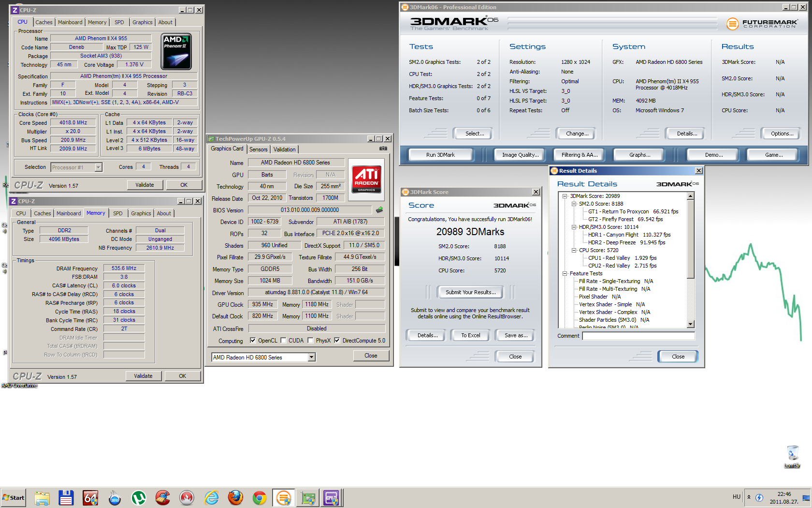812x508 pixels.
Task: Open the GPU selection dropdown in GPU-Z
Action: 312,357
